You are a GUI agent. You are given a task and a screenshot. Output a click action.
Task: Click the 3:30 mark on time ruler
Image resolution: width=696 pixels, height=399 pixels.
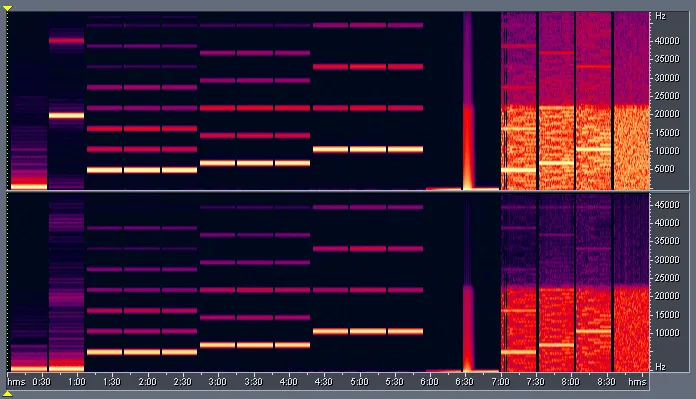(253, 382)
